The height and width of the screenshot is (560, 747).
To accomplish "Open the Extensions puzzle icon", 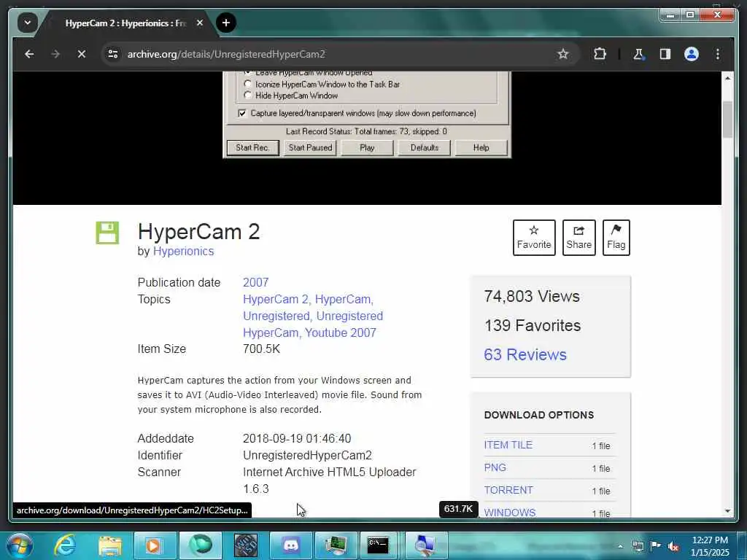I will coord(600,54).
